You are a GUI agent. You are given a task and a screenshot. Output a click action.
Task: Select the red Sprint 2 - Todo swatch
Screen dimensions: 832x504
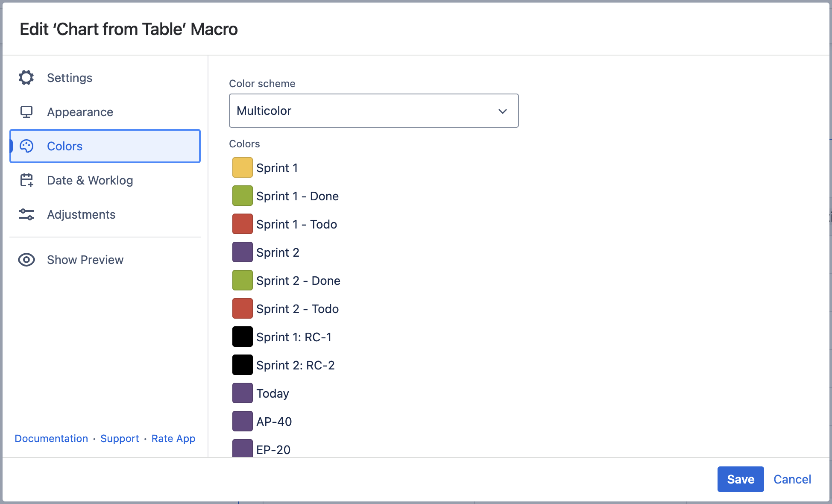pos(242,308)
